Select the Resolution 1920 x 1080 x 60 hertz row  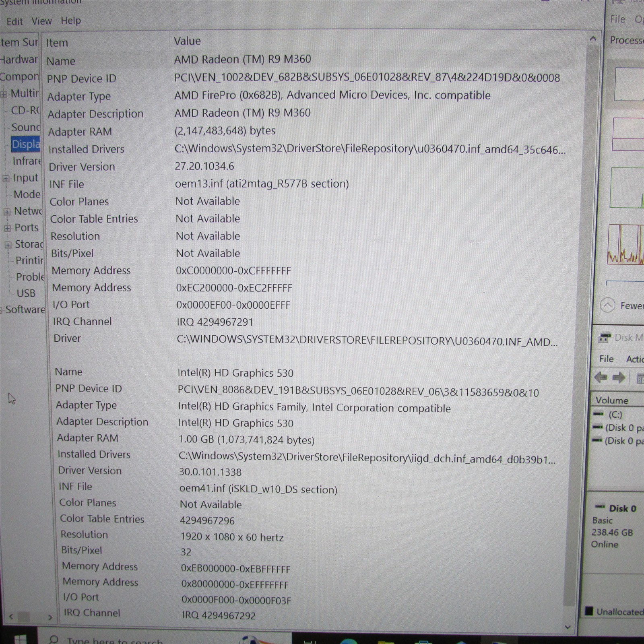pyautogui.click(x=314, y=536)
